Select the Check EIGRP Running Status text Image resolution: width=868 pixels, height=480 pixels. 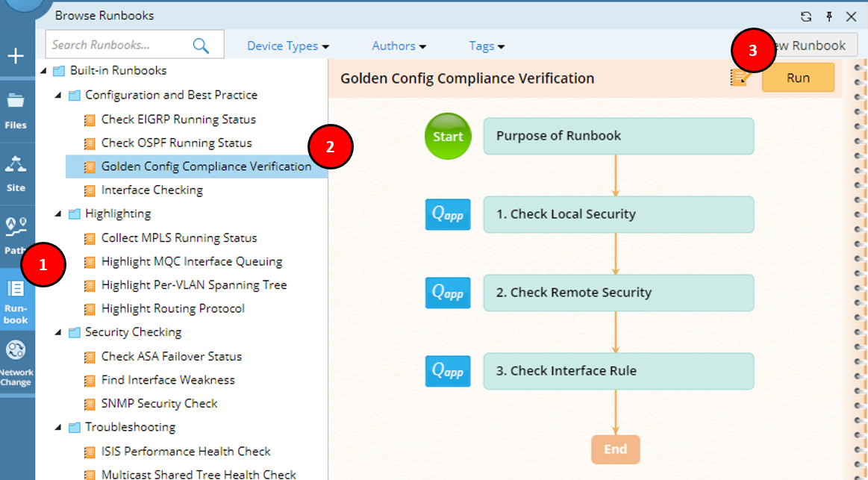(178, 119)
